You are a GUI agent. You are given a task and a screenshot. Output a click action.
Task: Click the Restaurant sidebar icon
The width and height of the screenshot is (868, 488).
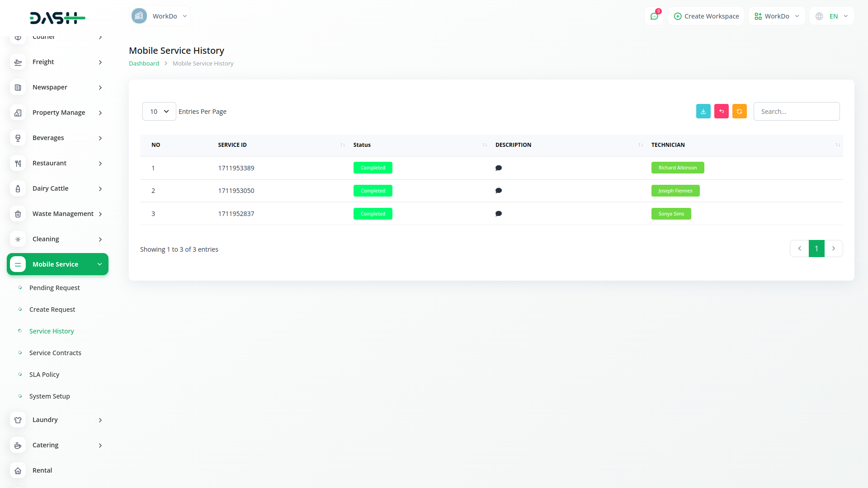coord(18,163)
